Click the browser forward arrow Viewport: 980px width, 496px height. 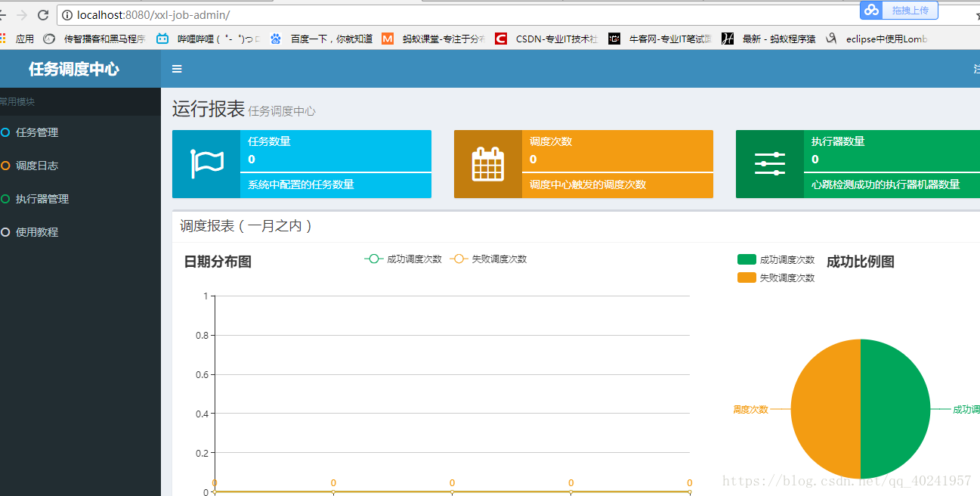click(21, 15)
